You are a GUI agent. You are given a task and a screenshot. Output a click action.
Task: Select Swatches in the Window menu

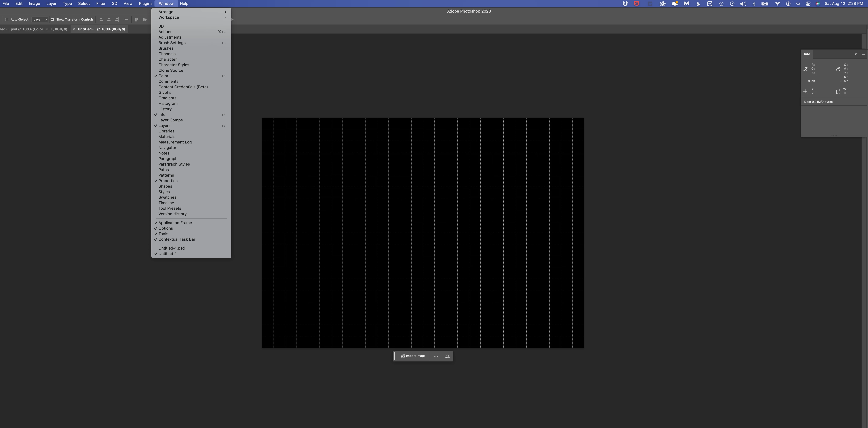pyautogui.click(x=167, y=197)
